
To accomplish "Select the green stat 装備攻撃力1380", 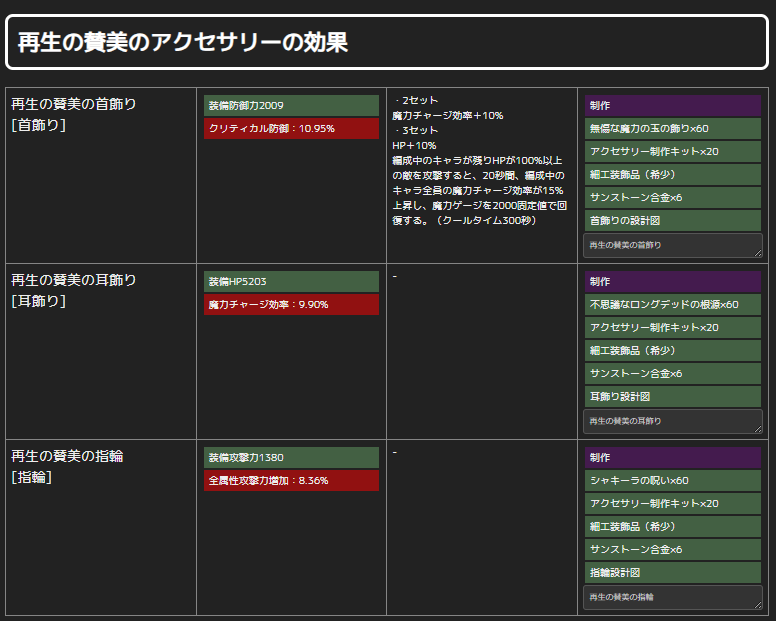I will click(x=291, y=458).
